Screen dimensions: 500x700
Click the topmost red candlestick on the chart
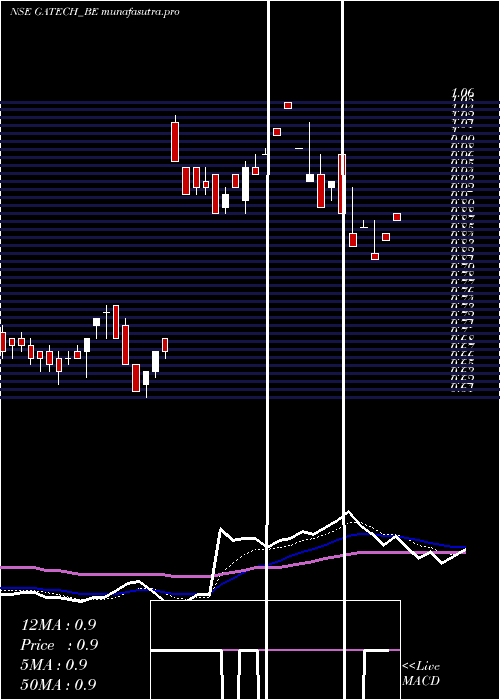pyautogui.click(x=288, y=105)
